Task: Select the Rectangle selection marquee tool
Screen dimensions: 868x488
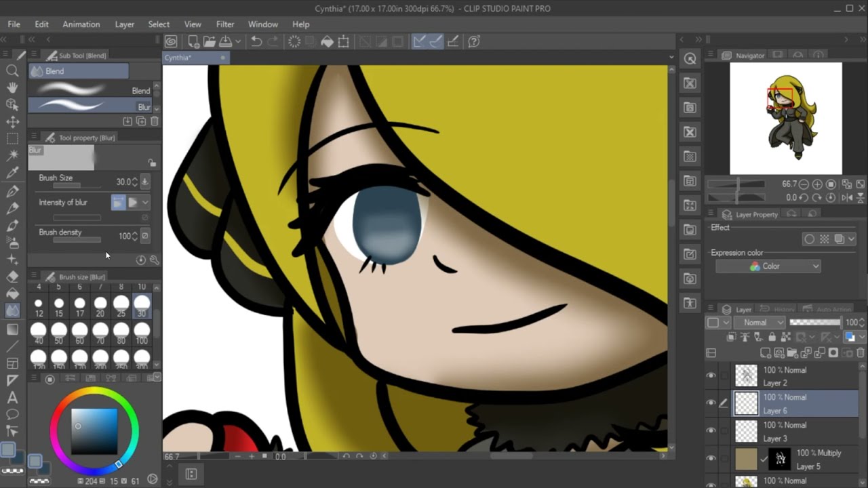Action: (12, 139)
